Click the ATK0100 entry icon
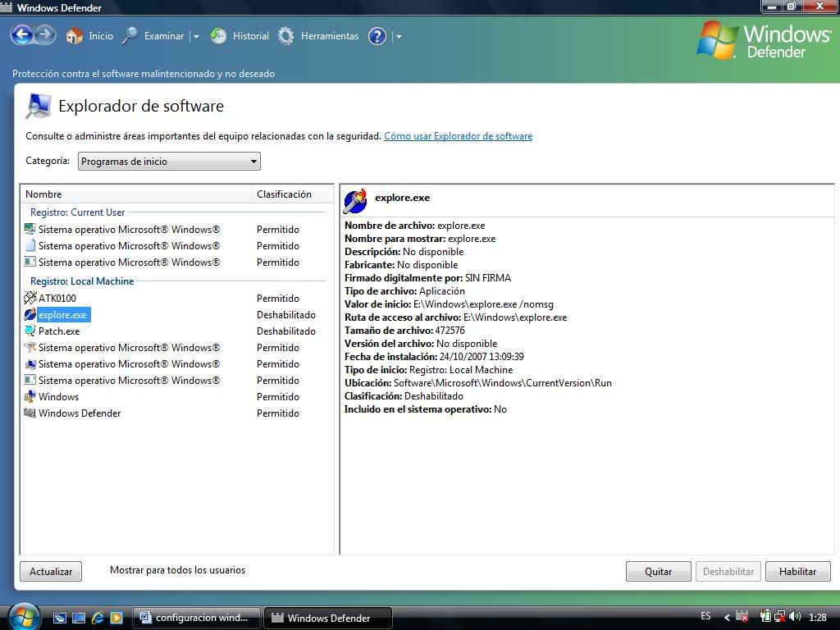The image size is (840, 630). 30,298
